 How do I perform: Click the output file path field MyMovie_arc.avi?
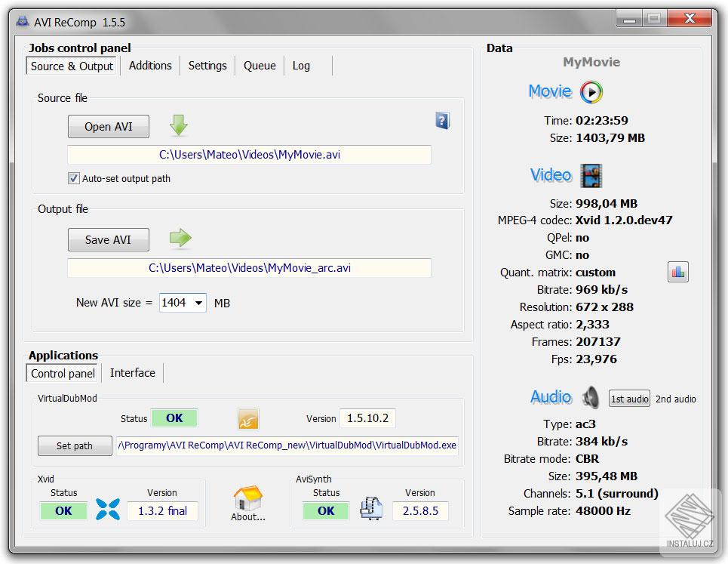pyautogui.click(x=249, y=268)
